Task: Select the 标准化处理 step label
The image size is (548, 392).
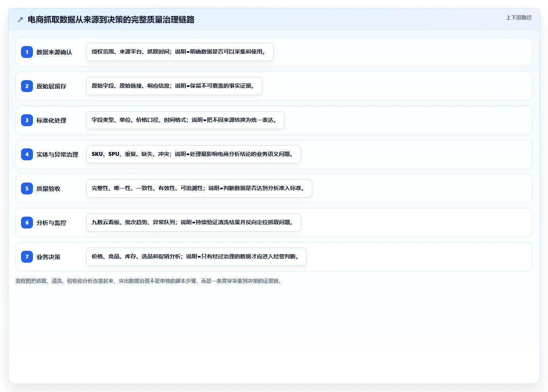Action: tap(52, 121)
